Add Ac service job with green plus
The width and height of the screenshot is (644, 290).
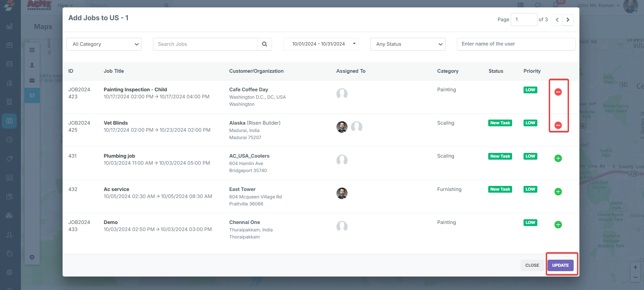click(558, 192)
